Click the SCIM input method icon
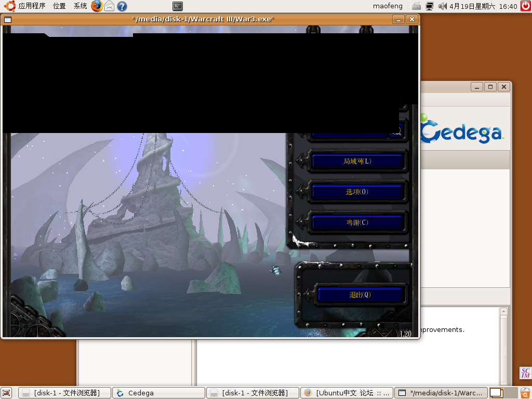Screen dimensions: 532x399 click(525, 373)
